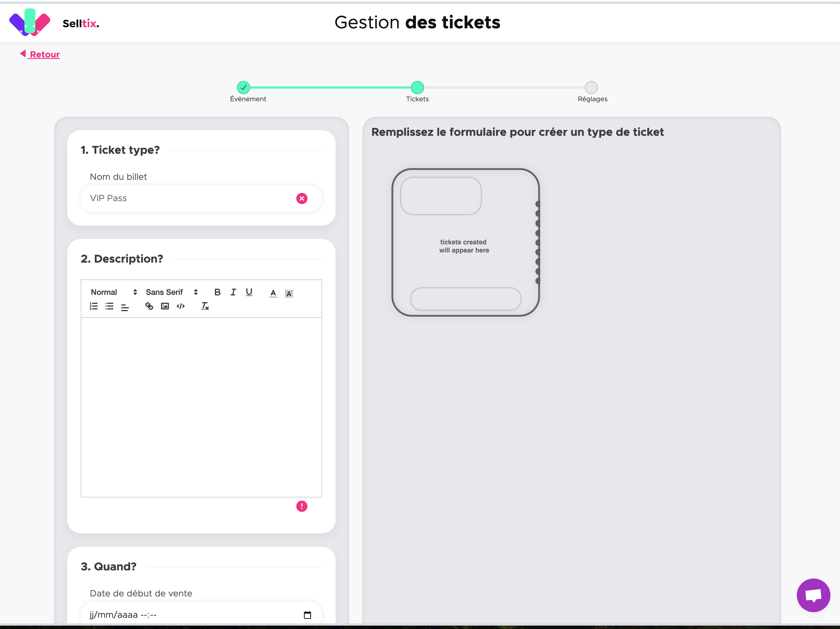Insert a code block
This screenshot has width=840, height=629.
pyautogui.click(x=181, y=307)
